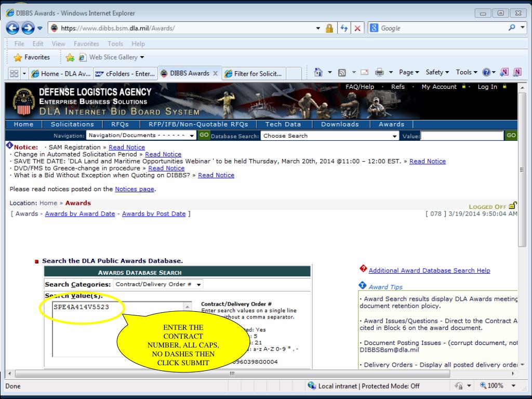The image size is (532, 399).
Task: Click the first OneNote icon
Action: click(504, 72)
